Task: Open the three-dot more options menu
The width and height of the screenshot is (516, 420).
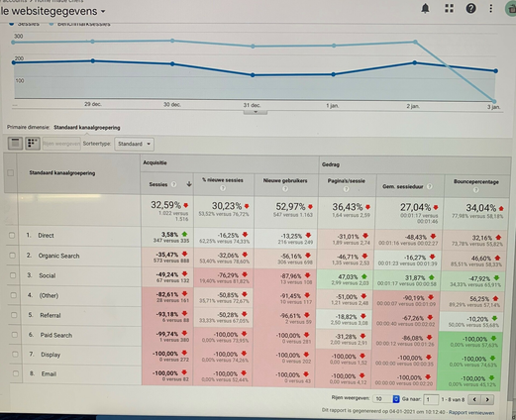Action: click(x=491, y=8)
